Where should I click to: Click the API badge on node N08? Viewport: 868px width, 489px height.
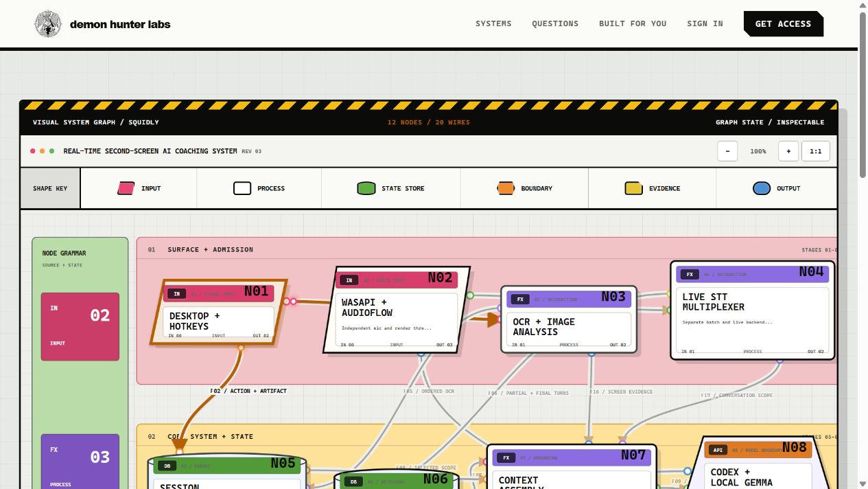pos(718,451)
